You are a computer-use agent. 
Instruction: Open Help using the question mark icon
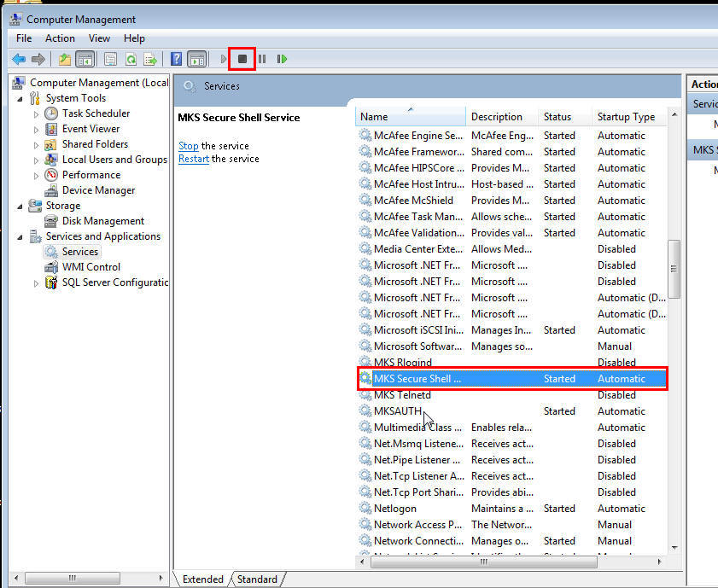click(x=176, y=58)
